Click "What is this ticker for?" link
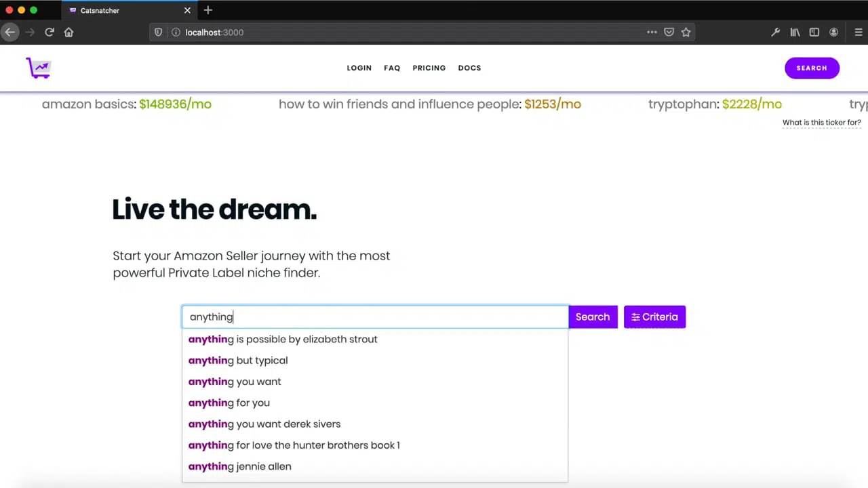Viewport: 868px width, 488px height. pyautogui.click(x=821, y=123)
